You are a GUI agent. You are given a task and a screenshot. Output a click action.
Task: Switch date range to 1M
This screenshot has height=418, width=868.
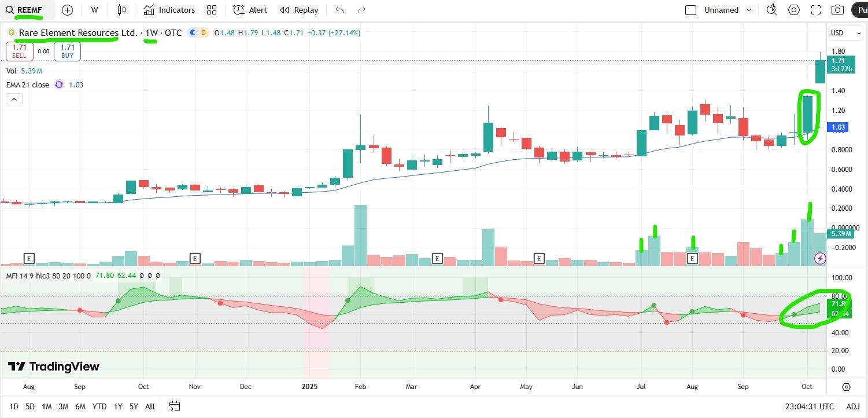pos(47,406)
